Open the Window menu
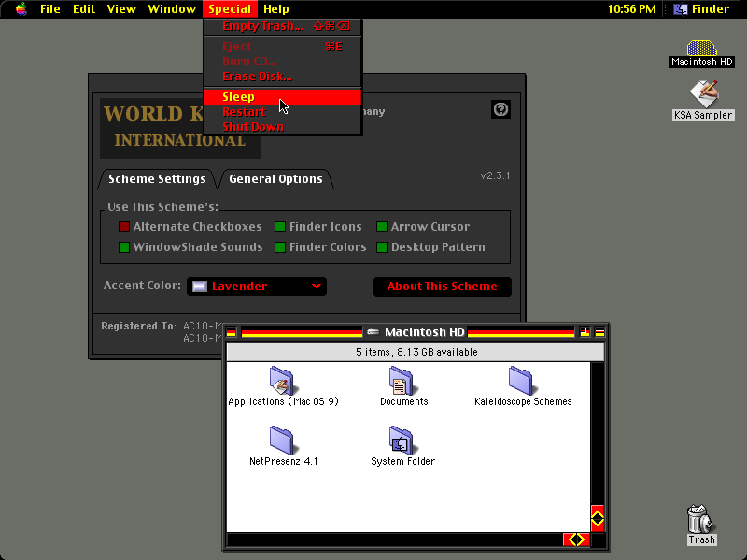 coord(172,9)
